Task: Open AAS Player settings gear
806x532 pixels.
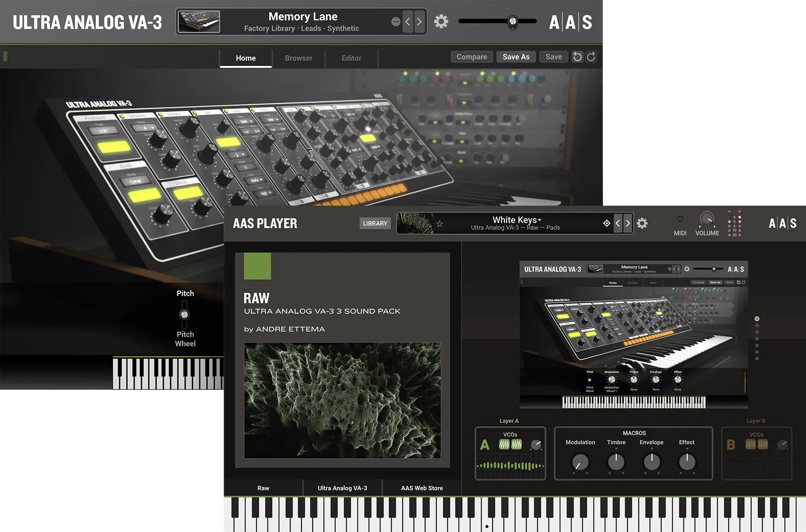Action: point(642,223)
